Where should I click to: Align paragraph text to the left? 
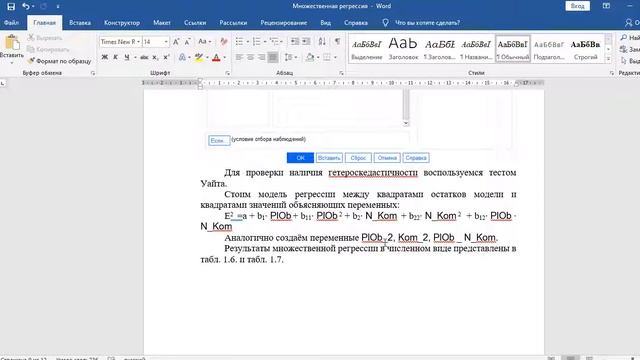click(x=240, y=58)
